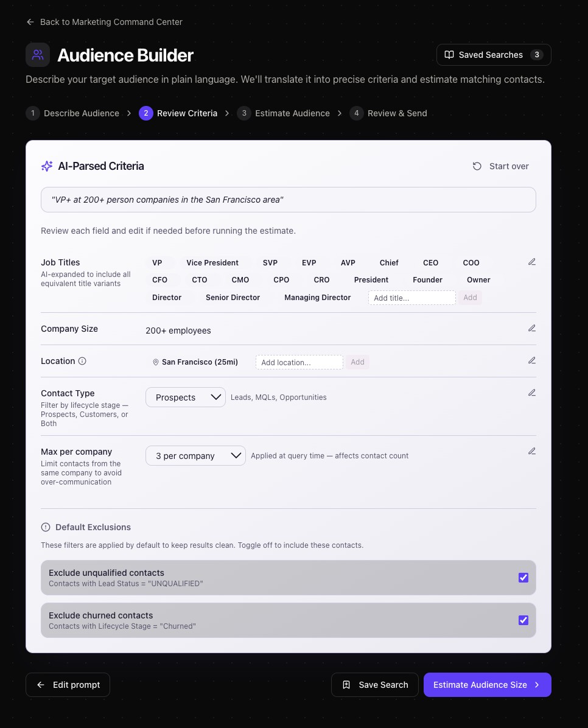The height and width of the screenshot is (728, 588).
Task: Click Estimate Audience Size button
Action: click(487, 685)
